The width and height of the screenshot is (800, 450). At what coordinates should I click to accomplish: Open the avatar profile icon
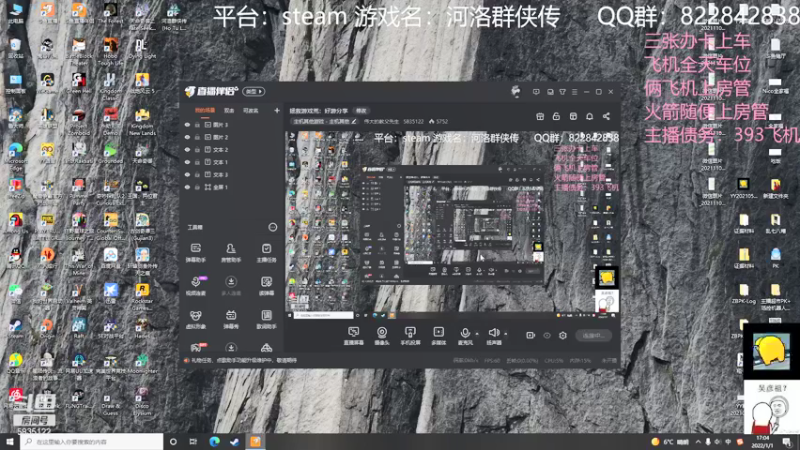tap(516, 91)
